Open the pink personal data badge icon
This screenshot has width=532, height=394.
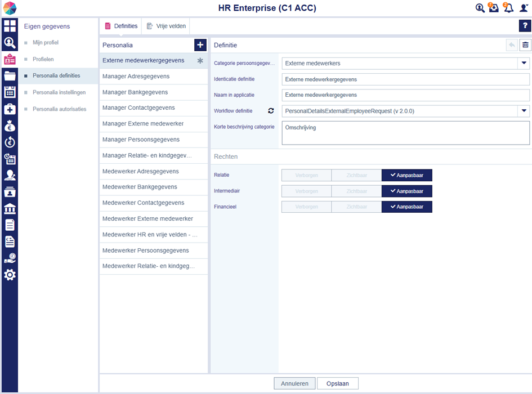click(x=10, y=59)
